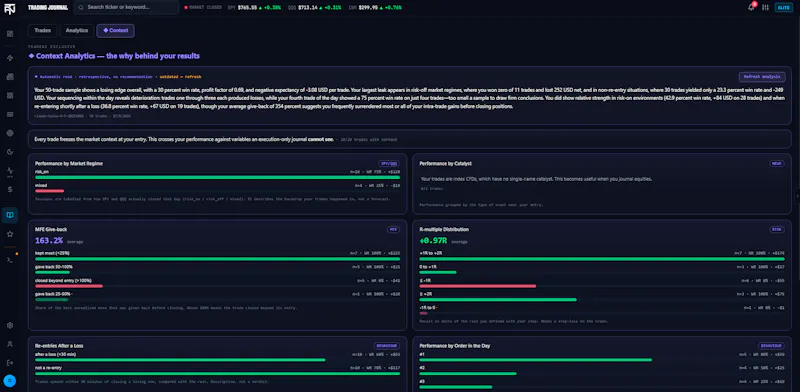800x392 pixels.
Task: Open the sliders adjustments icon
Action: (x=765, y=7)
